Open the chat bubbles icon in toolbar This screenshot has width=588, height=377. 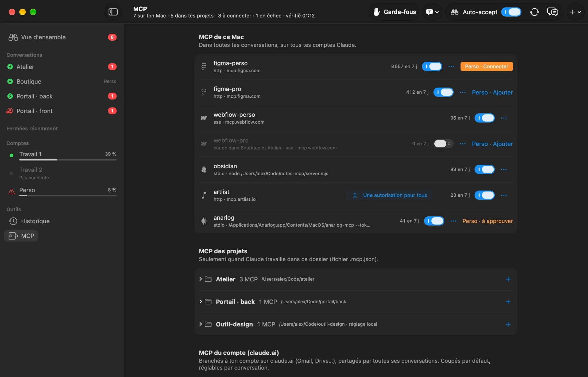click(552, 12)
